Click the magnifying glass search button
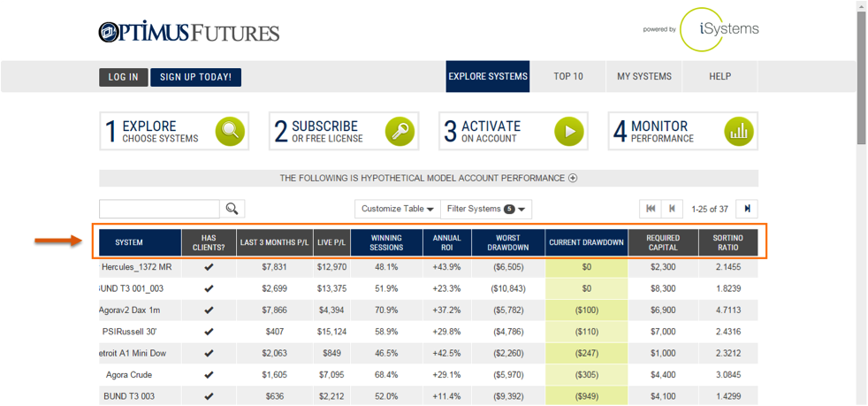The image size is (868, 406). [232, 209]
